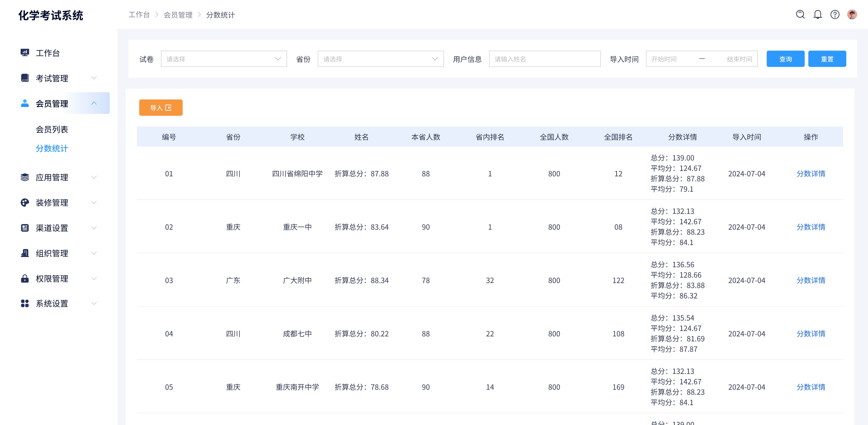Go to 工作台 via the breadcrumb
The height and width of the screenshot is (425, 868).
point(139,14)
